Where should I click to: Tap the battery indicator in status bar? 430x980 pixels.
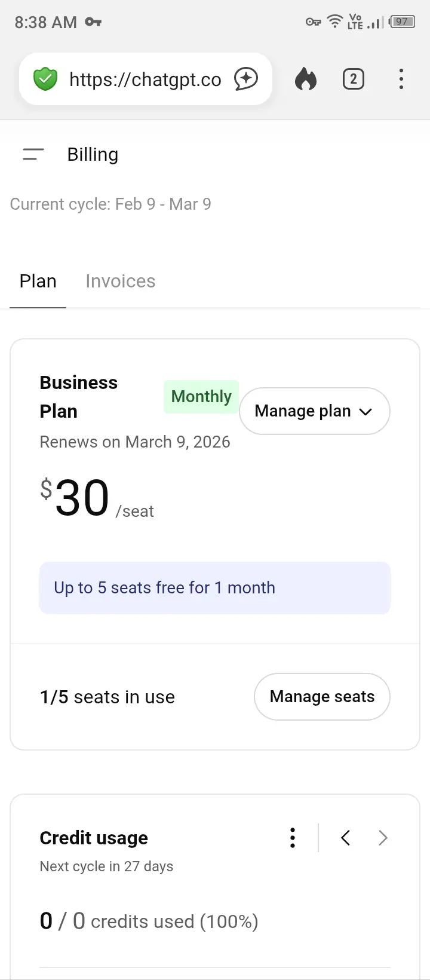point(402,22)
